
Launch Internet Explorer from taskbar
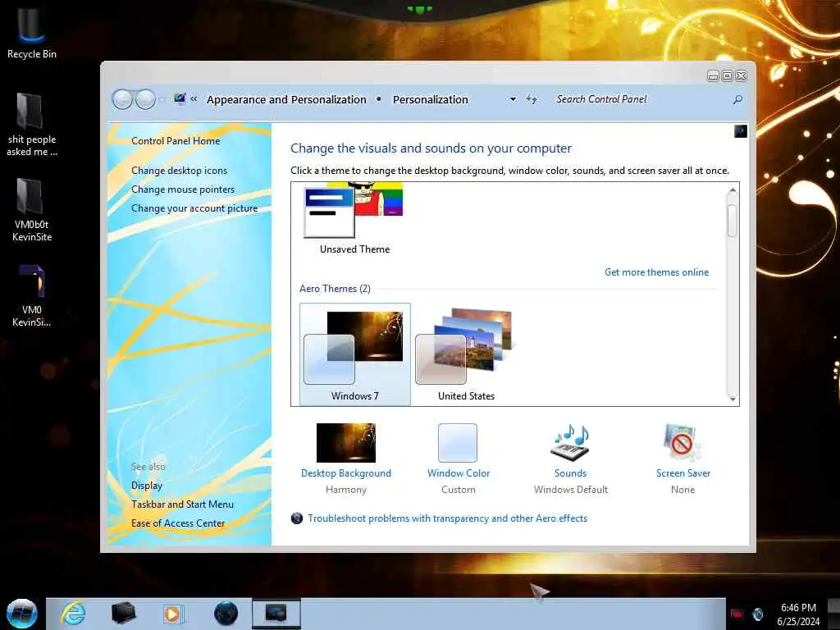point(72,614)
